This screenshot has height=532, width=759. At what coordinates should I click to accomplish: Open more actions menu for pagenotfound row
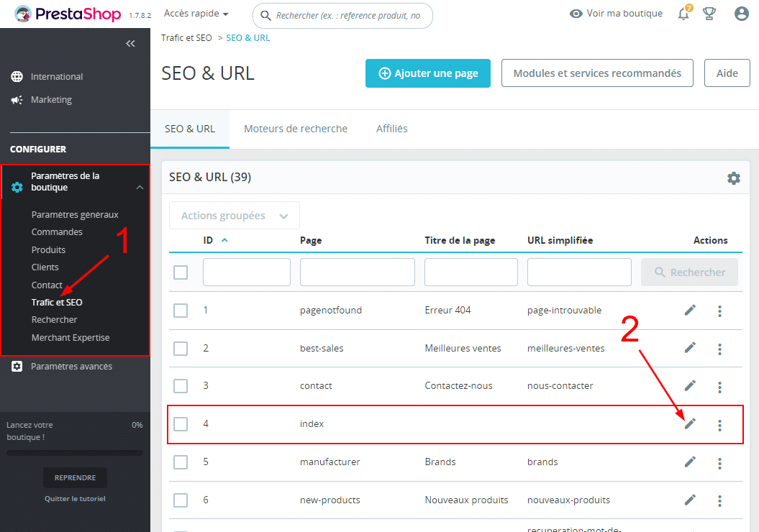[x=719, y=311]
